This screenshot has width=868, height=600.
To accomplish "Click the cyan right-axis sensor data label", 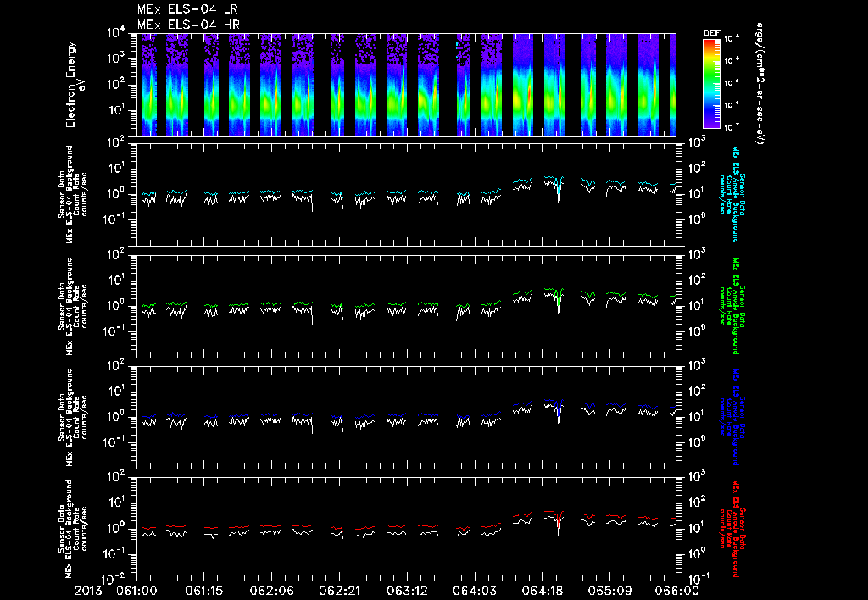I will coord(735,193).
